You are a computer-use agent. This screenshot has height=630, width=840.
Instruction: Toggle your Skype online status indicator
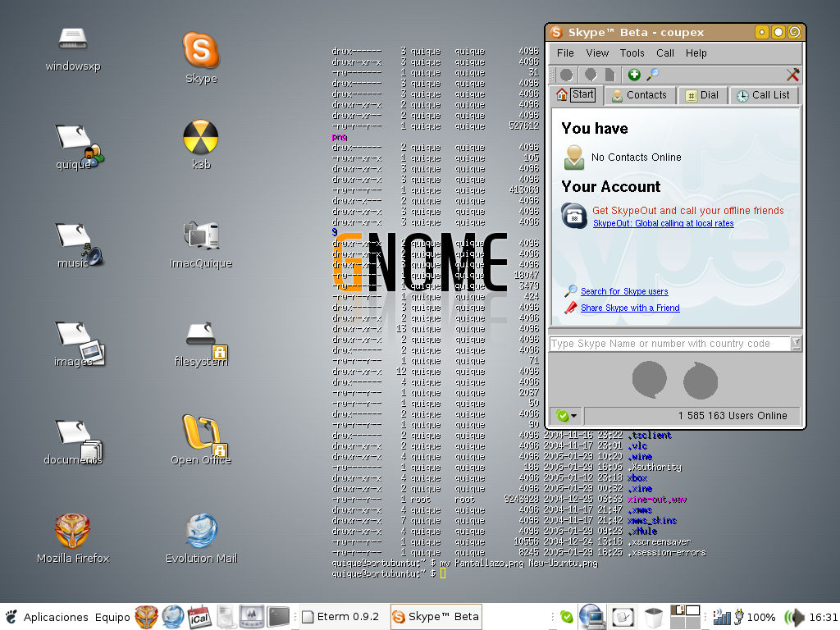pos(563,415)
